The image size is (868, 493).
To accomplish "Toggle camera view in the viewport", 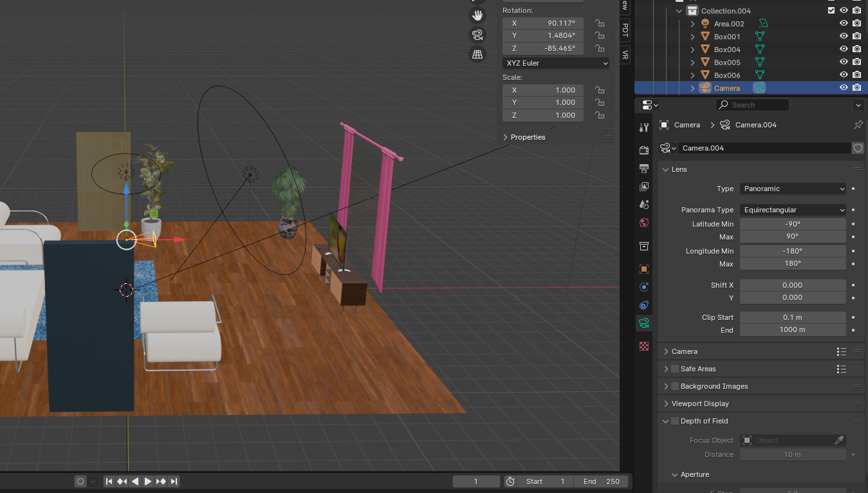I will tap(477, 35).
